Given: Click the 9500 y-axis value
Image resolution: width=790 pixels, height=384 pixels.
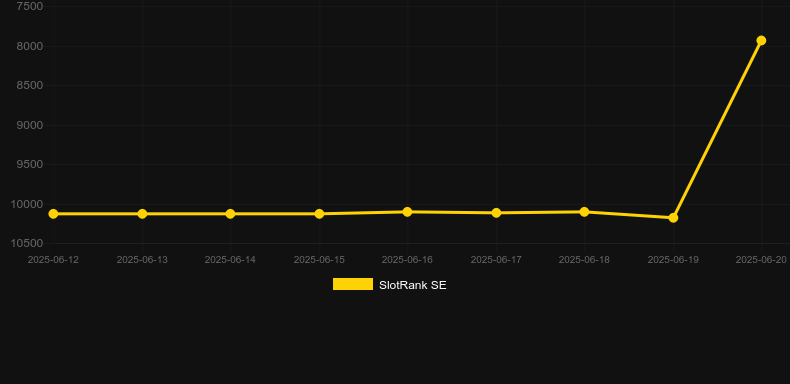Looking at the screenshot, I should [30, 164].
